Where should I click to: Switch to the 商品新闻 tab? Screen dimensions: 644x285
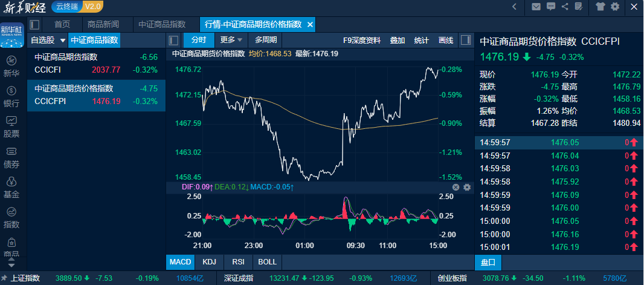click(103, 25)
